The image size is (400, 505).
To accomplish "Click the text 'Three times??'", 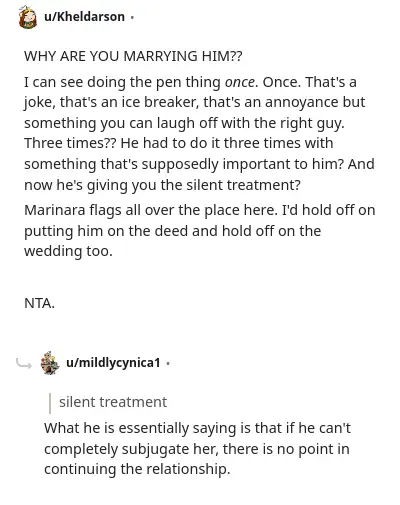I will pos(70,143).
